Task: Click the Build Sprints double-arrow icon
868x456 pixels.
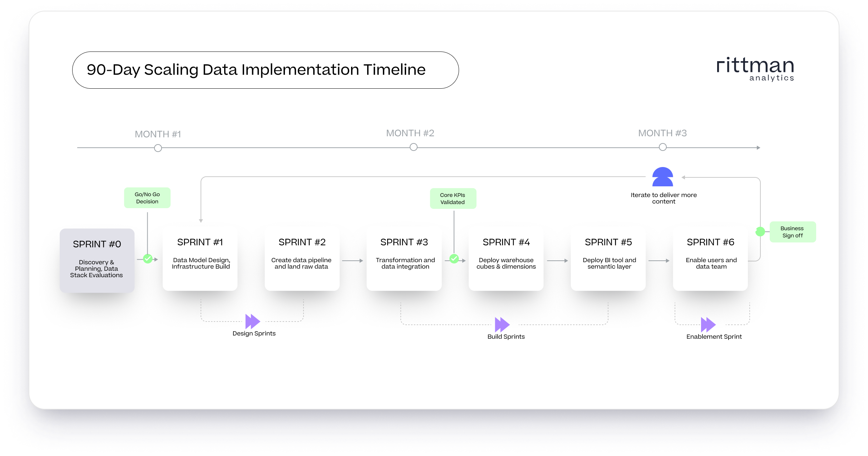Action: (x=502, y=324)
